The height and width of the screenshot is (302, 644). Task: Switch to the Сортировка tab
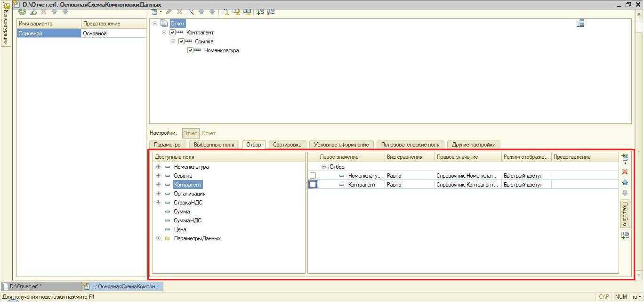287,145
